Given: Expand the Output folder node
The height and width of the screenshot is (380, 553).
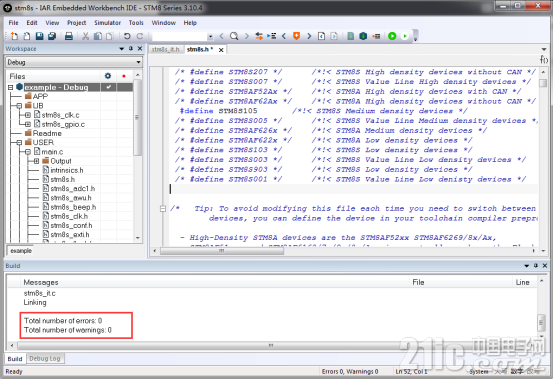Looking at the screenshot, I should pyautogui.click(x=36, y=161).
